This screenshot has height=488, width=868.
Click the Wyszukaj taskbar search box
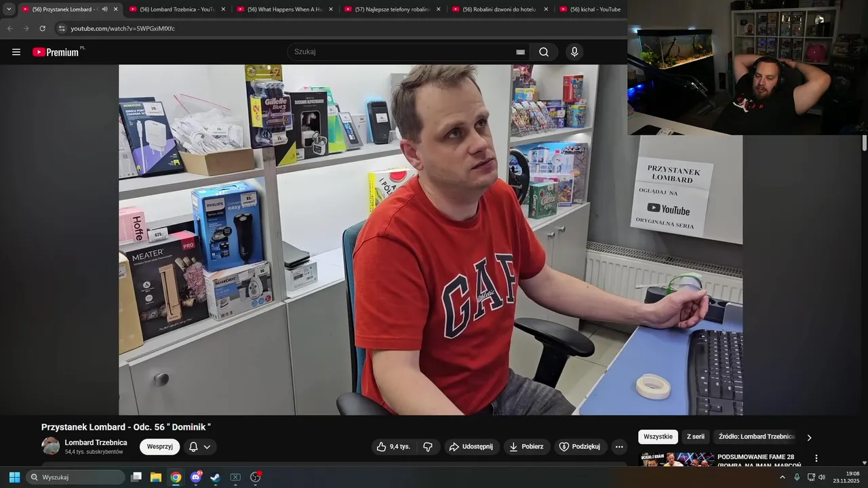tap(75, 477)
